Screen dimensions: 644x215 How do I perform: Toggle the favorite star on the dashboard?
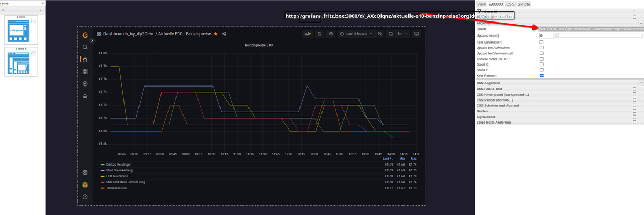216,34
